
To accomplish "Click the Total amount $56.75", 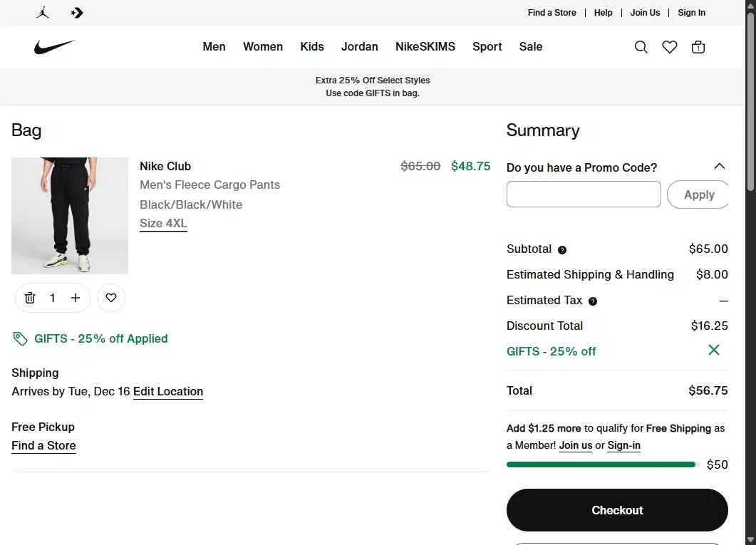I will (x=708, y=391).
